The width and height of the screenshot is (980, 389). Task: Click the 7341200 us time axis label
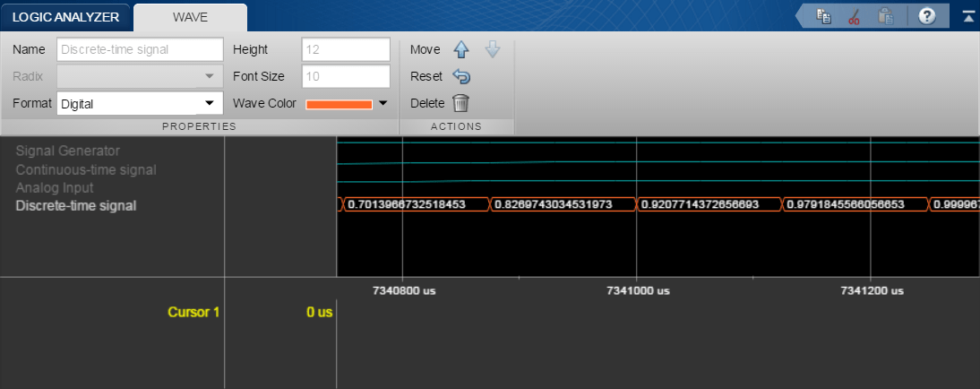pos(872,290)
